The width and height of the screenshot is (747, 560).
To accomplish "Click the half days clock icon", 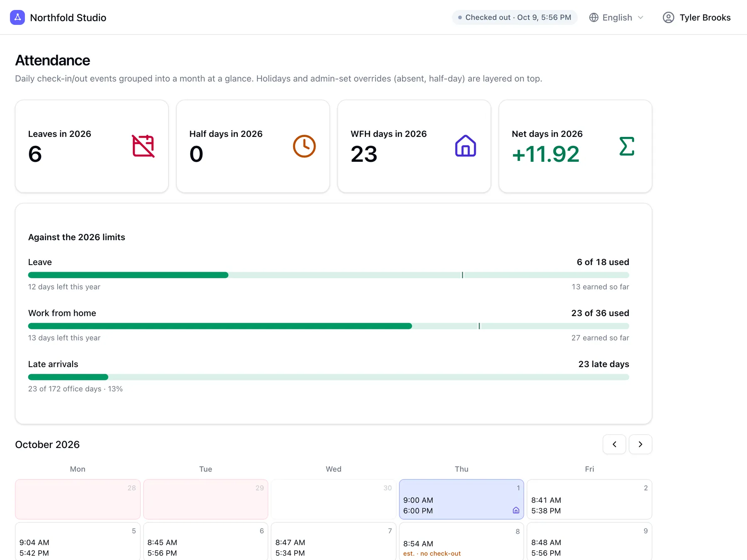I will pos(304,146).
